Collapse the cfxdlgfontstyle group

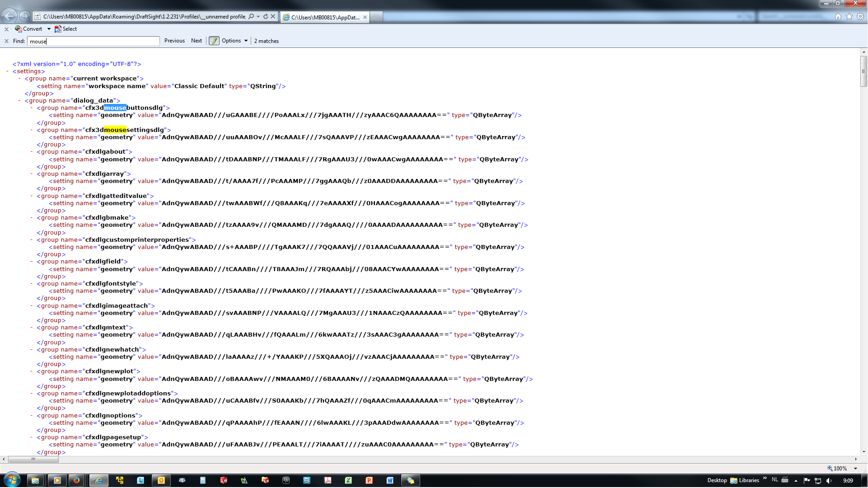click(32, 284)
